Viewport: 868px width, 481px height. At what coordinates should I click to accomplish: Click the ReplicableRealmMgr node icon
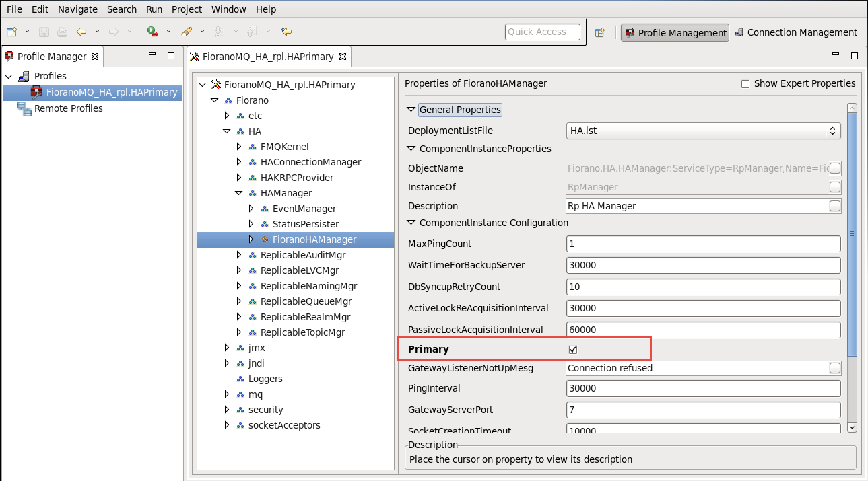pos(253,317)
